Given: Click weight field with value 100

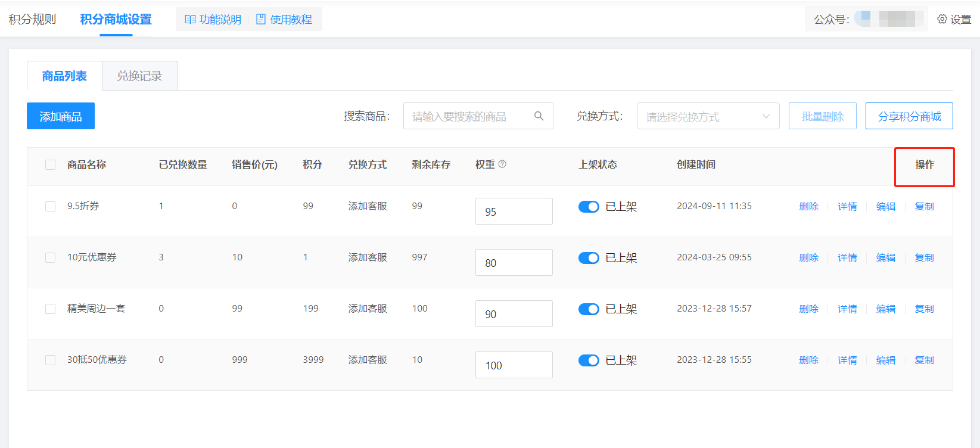Looking at the screenshot, I should [x=514, y=365].
